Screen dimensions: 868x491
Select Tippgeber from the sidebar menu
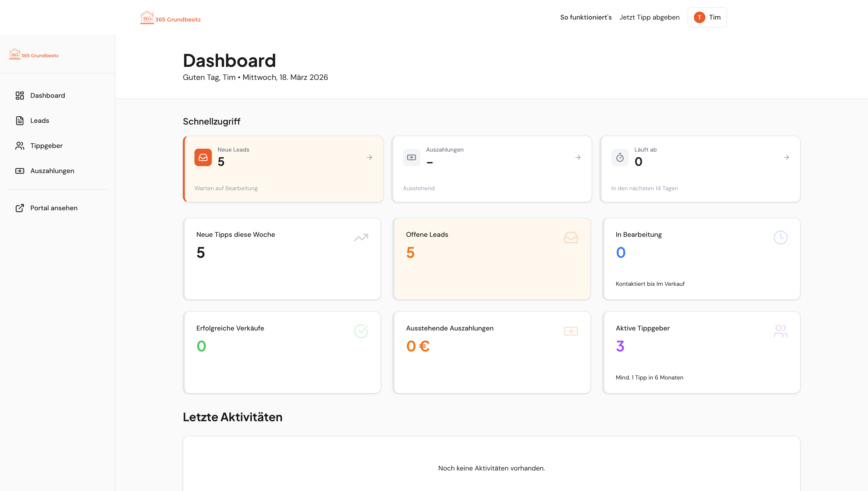[x=46, y=146]
